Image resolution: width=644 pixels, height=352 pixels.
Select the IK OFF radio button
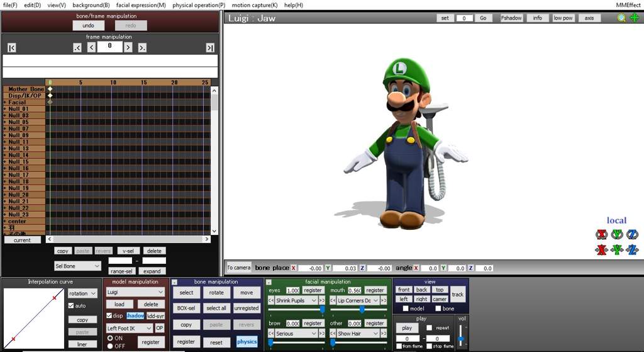click(x=110, y=346)
